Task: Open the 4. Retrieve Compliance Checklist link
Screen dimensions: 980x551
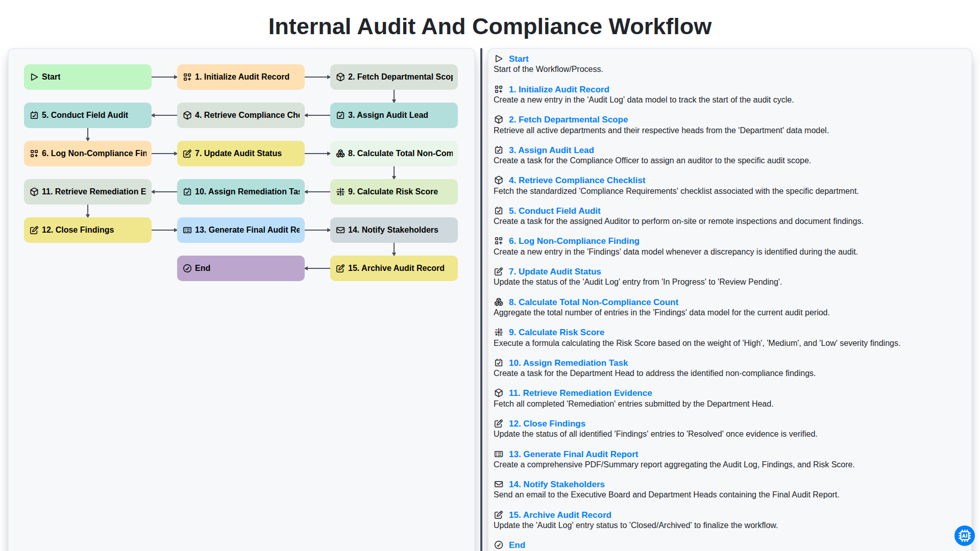Action: (577, 180)
